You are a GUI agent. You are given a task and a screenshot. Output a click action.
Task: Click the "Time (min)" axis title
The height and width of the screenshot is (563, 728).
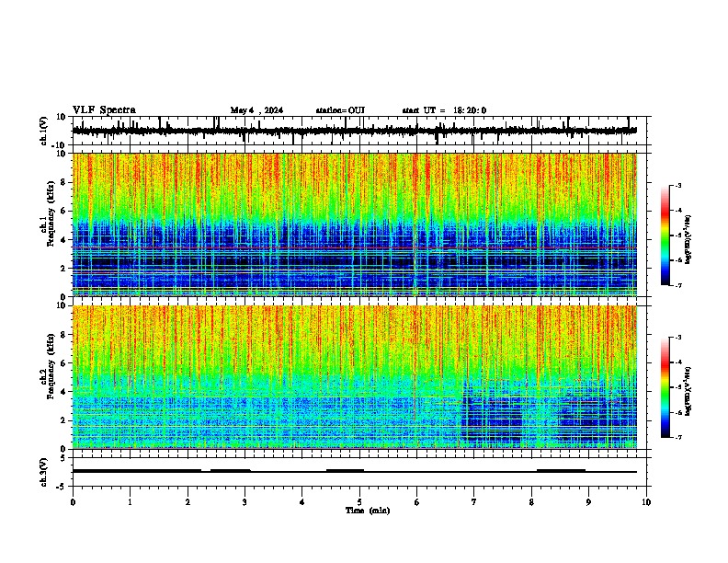click(x=368, y=511)
